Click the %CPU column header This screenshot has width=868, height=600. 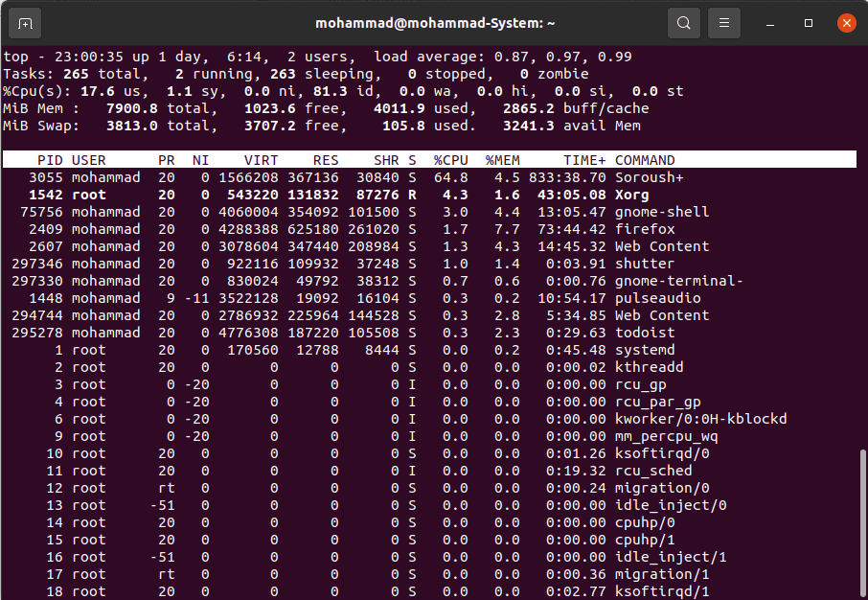point(450,160)
